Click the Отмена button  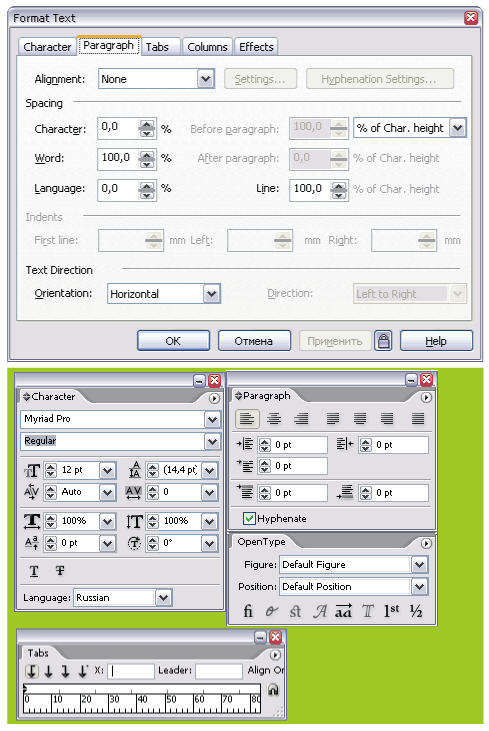254,341
